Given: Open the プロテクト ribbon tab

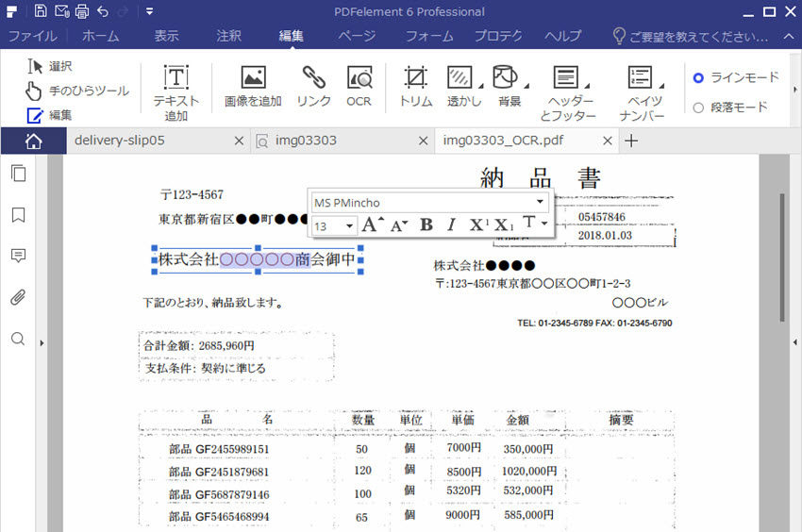Looking at the screenshot, I should tap(498, 36).
